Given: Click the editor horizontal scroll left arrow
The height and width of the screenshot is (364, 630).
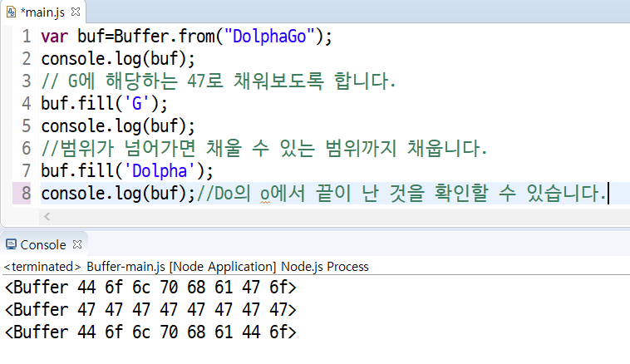Looking at the screenshot, I should click(47, 217).
